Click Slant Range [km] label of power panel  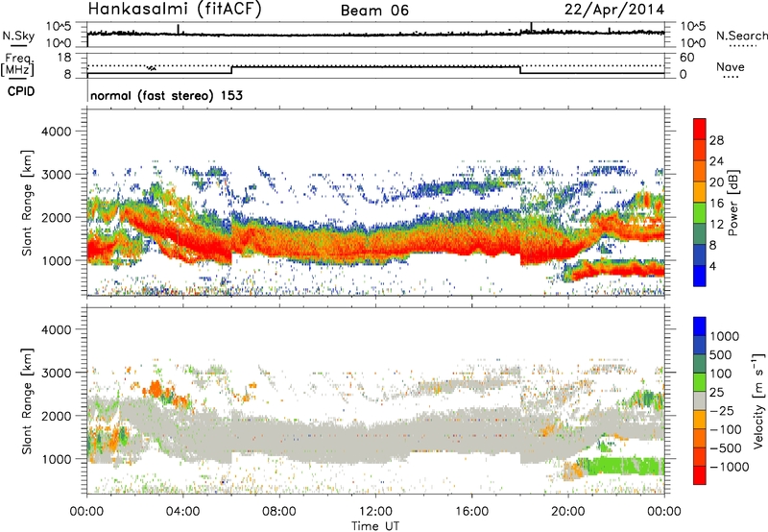pos(28,203)
